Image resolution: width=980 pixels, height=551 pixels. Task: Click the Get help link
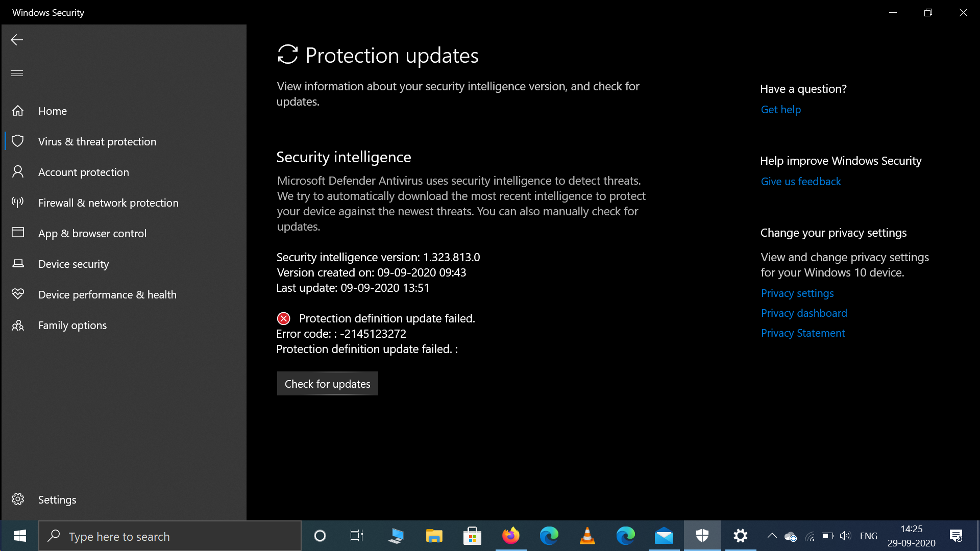[x=780, y=109]
